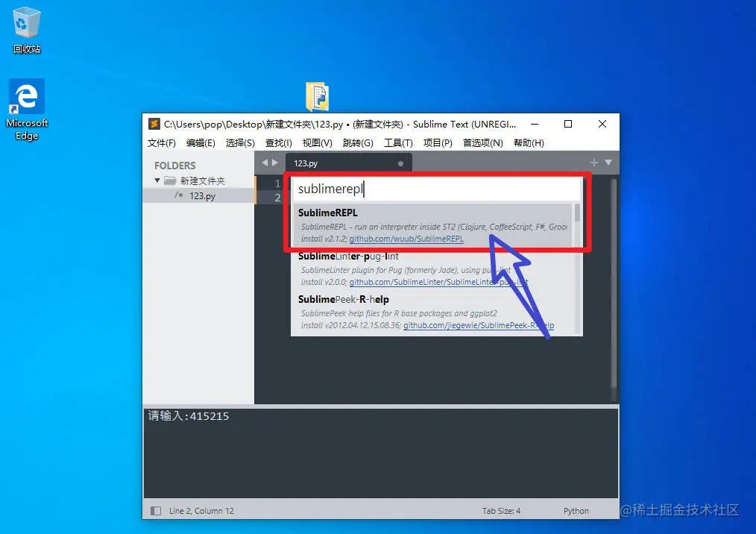Open the 选择(S) menu

(x=240, y=142)
